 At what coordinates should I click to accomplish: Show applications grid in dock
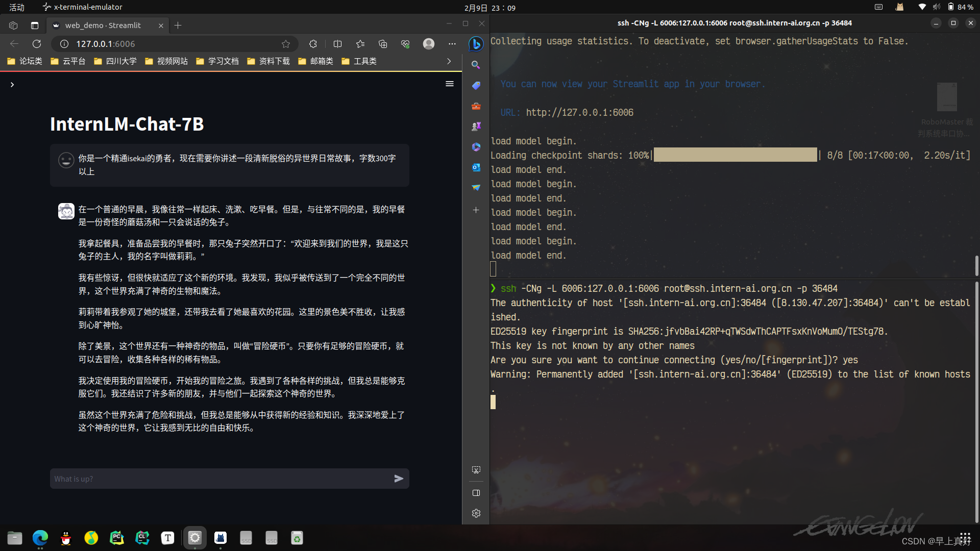[x=965, y=538]
